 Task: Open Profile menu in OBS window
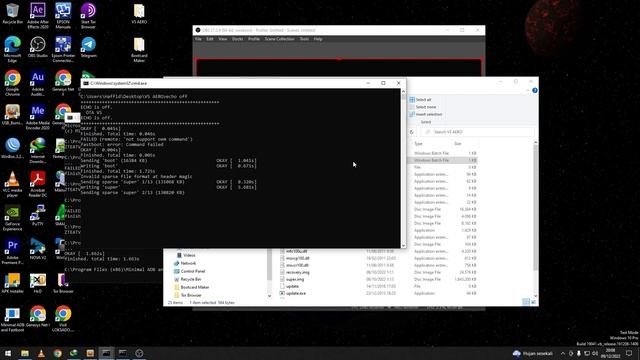254,39
